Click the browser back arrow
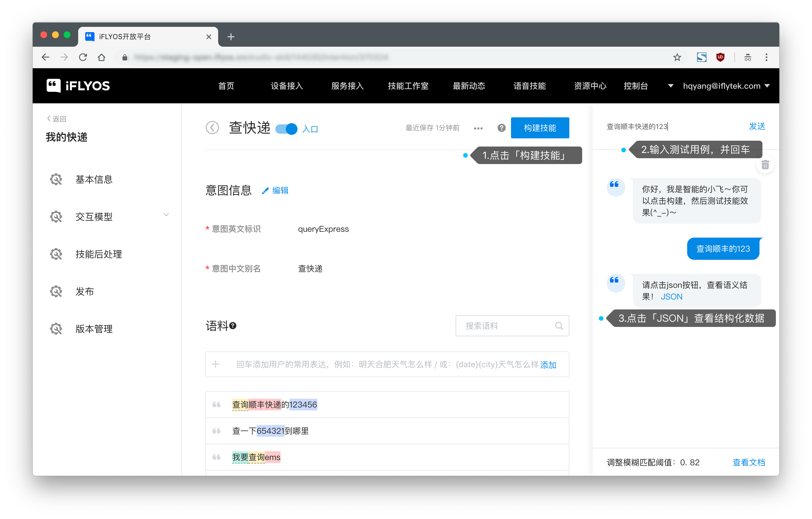This screenshot has height=519, width=812. click(x=45, y=58)
